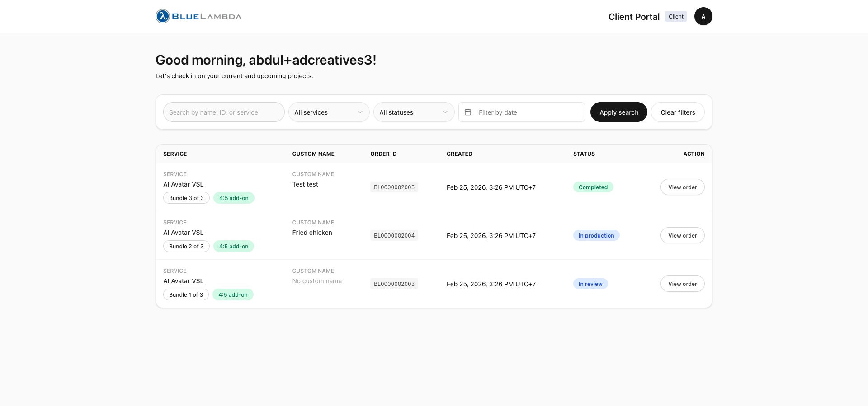The width and height of the screenshot is (868, 406).
Task: Click the Bundle 2 of 3 tag
Action: click(x=186, y=246)
